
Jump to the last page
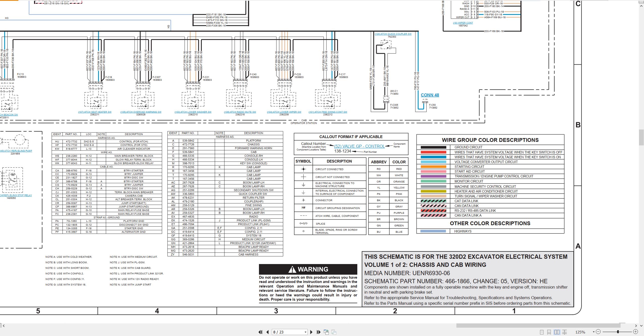318,332
